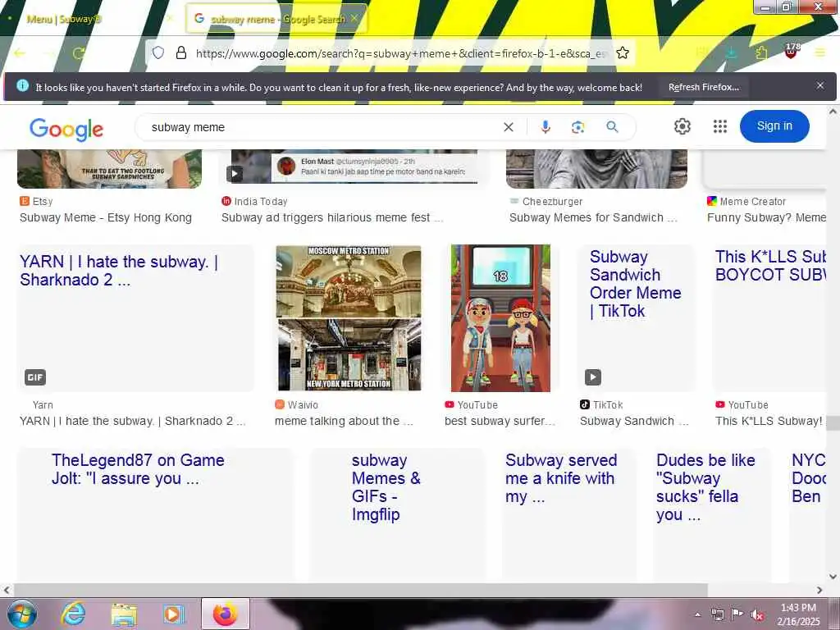
Task: Open Firefox hamburger application menu
Action: coord(820,52)
